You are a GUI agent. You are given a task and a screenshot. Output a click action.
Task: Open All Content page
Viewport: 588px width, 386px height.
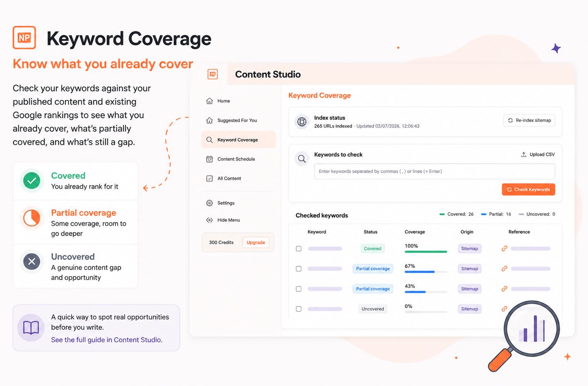tap(238, 178)
